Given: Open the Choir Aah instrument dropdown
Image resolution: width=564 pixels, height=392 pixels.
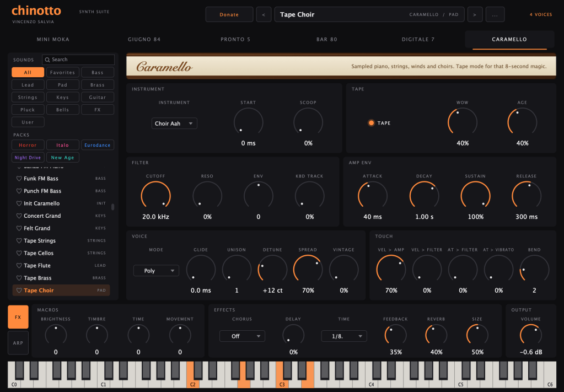Looking at the screenshot, I should pos(174,123).
